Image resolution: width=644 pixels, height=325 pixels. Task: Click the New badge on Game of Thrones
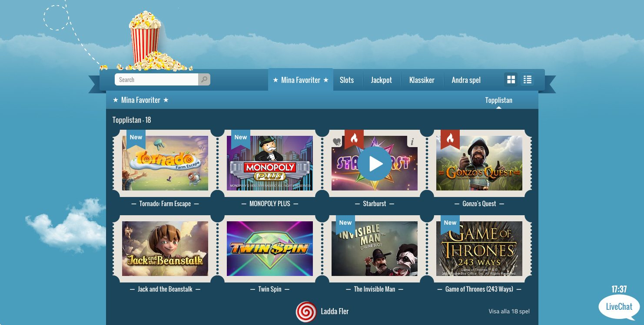coord(450,224)
